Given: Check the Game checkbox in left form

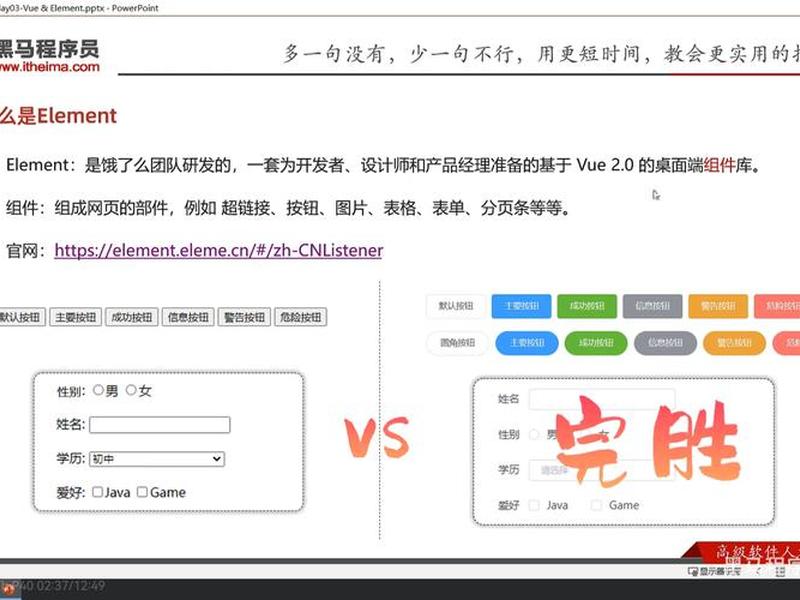Looking at the screenshot, I should coord(142,492).
